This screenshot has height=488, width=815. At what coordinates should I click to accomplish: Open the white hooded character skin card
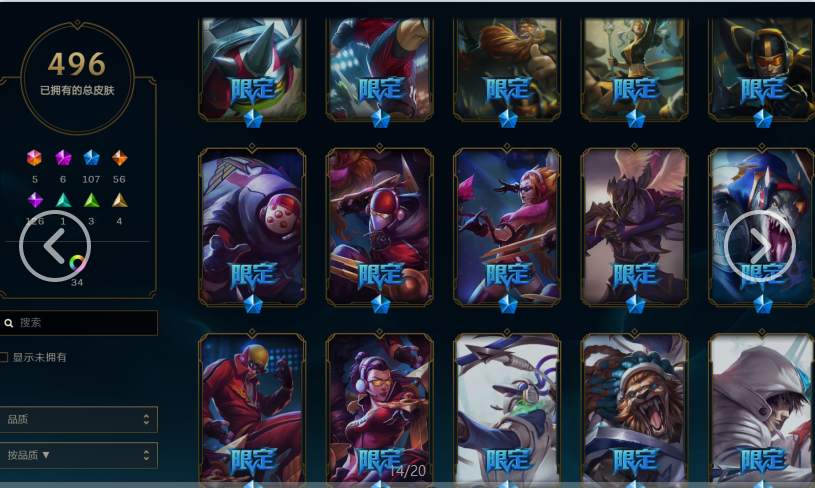point(761,410)
